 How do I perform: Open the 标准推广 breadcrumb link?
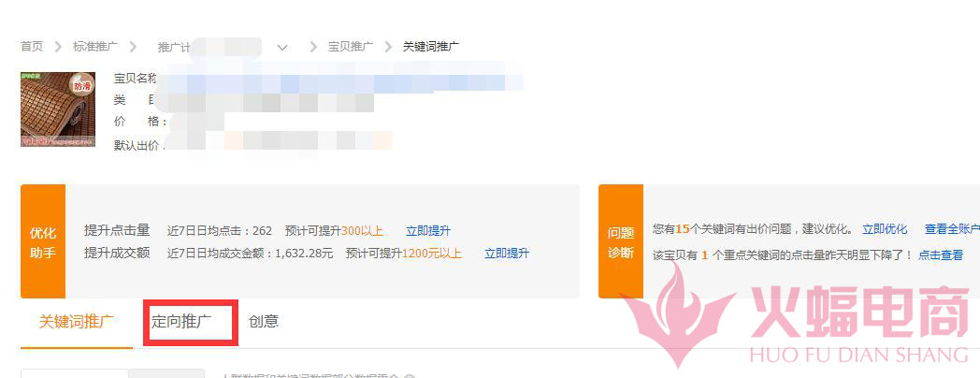point(95,47)
